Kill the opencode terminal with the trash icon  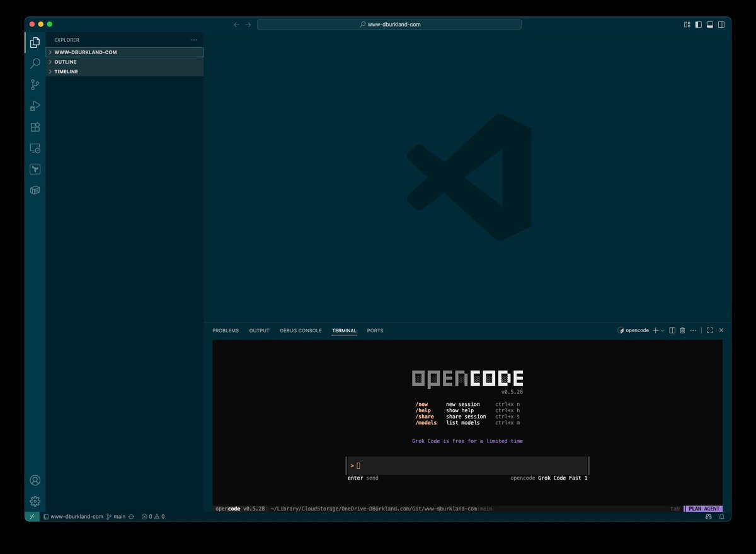(682, 330)
